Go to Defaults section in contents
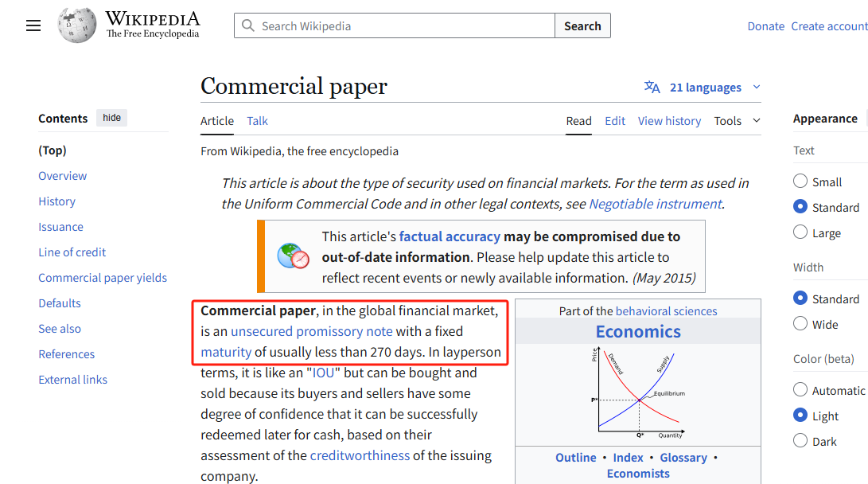868x484 pixels. (x=60, y=303)
